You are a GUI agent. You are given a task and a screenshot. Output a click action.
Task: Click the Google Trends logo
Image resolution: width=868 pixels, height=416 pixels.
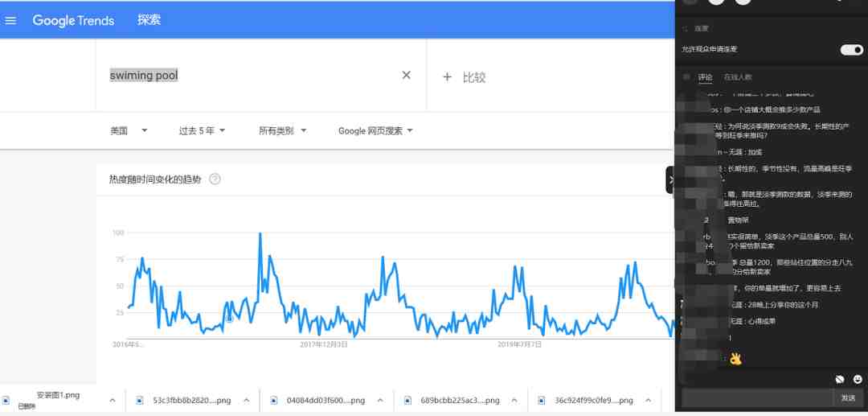pos(73,20)
